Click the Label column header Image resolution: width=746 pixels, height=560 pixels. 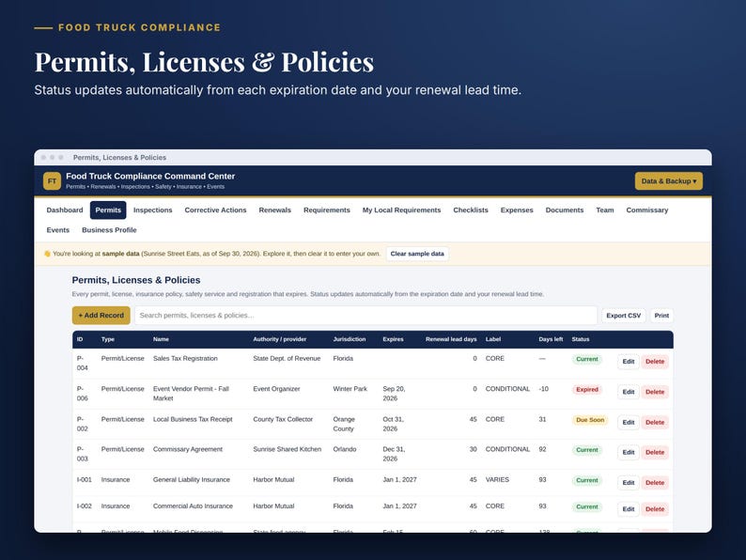point(493,339)
